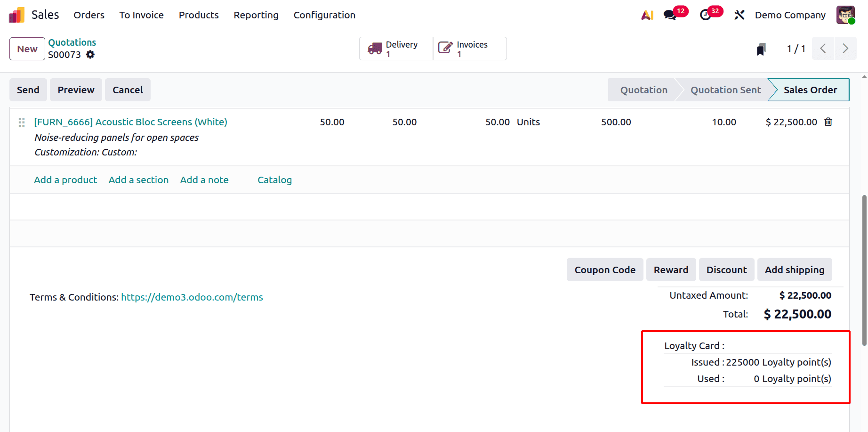Image resolution: width=868 pixels, height=432 pixels.
Task: Open the activities clock icon with 32 alerts
Action: coord(706,15)
